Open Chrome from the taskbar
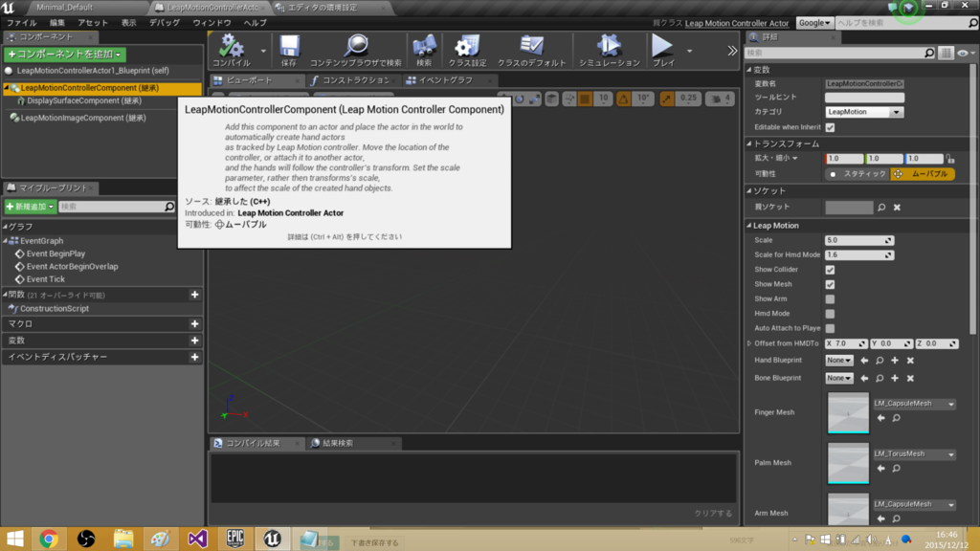Screen dimensions: 980x551 point(48,538)
